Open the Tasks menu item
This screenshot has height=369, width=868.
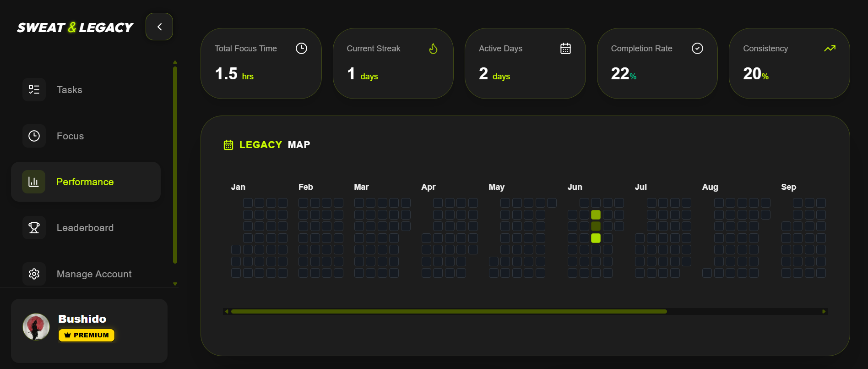tap(86, 89)
